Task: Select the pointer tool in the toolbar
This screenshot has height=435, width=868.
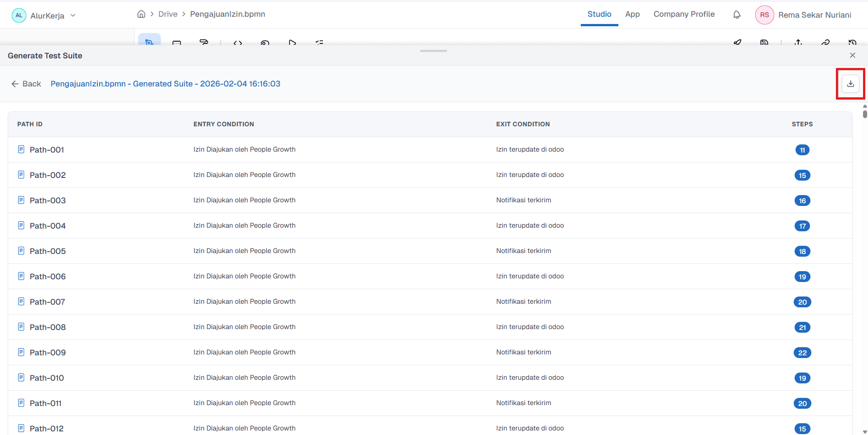Action: [x=149, y=43]
